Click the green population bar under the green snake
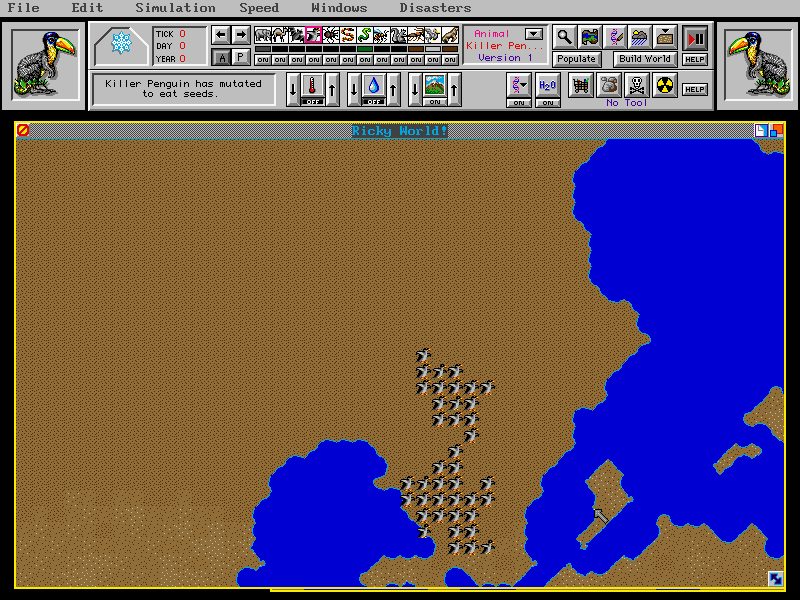The height and width of the screenshot is (600, 800). (365, 49)
